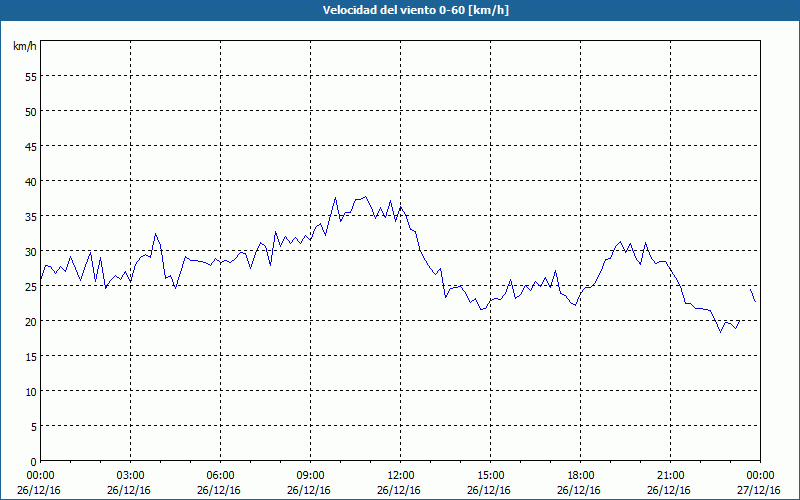
Task: Select the y-axis value 5
Action: [x=34, y=427]
